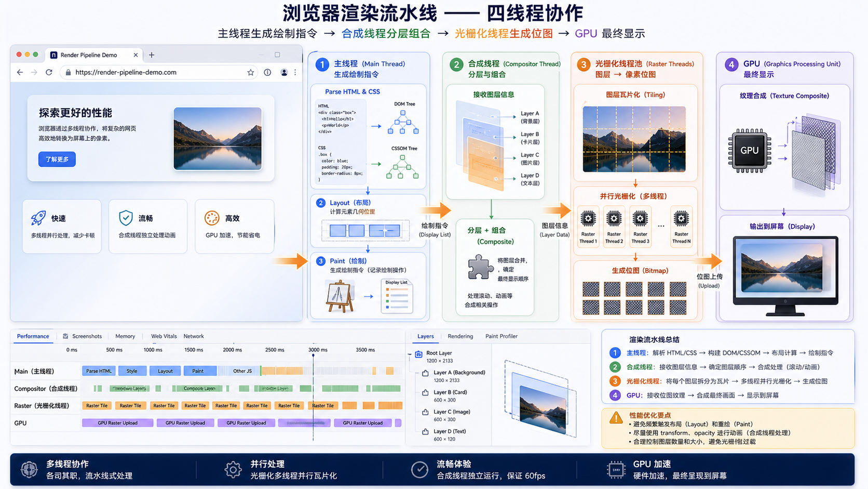This screenshot has width=868, height=489.
Task: Open the Web Vitals tab
Action: pos(164,336)
